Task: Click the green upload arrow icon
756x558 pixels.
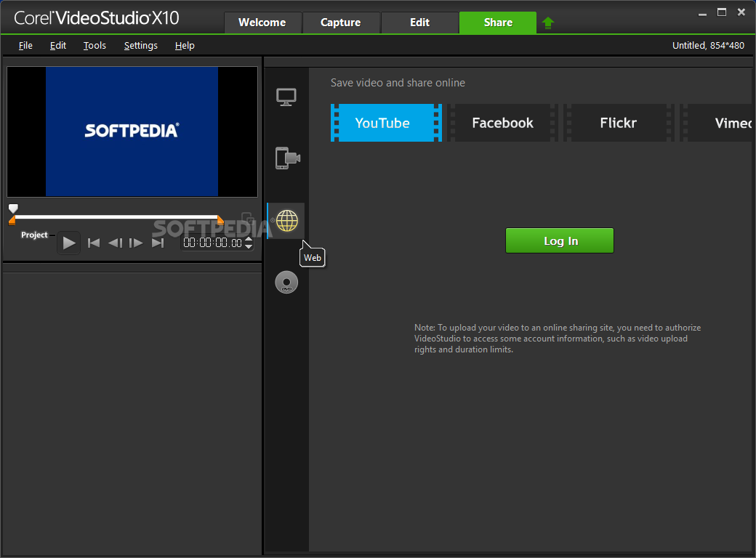Action: [x=547, y=23]
